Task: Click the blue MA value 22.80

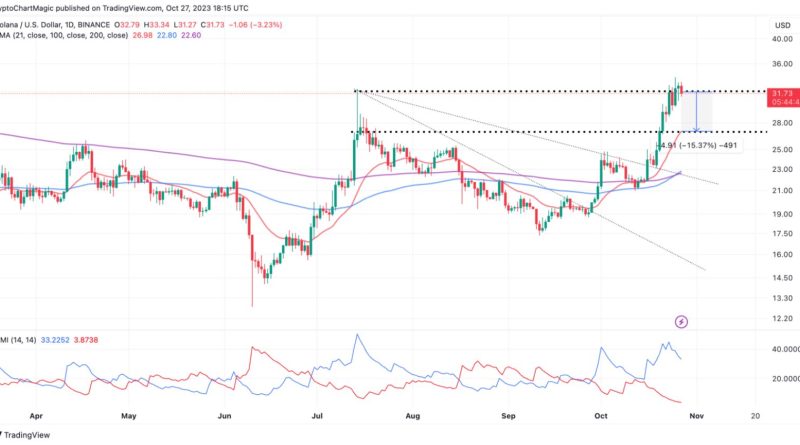Action: (x=167, y=35)
